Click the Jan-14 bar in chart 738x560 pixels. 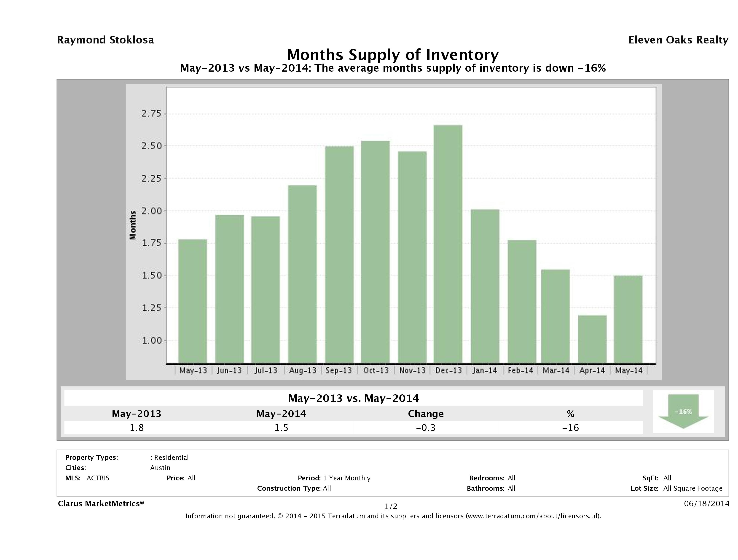click(485, 286)
